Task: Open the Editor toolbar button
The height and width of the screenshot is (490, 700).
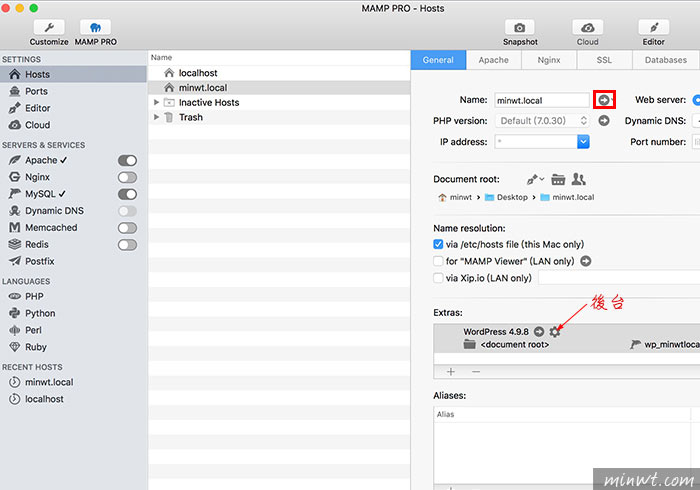Action: 654,33
